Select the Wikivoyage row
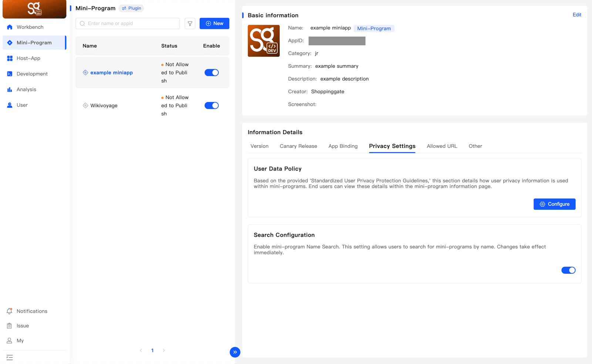This screenshot has height=364, width=592. click(152, 105)
